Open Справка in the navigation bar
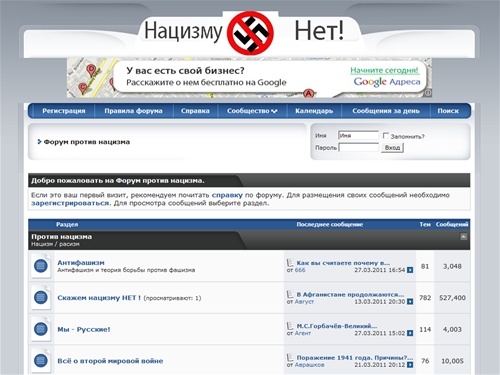 195,111
